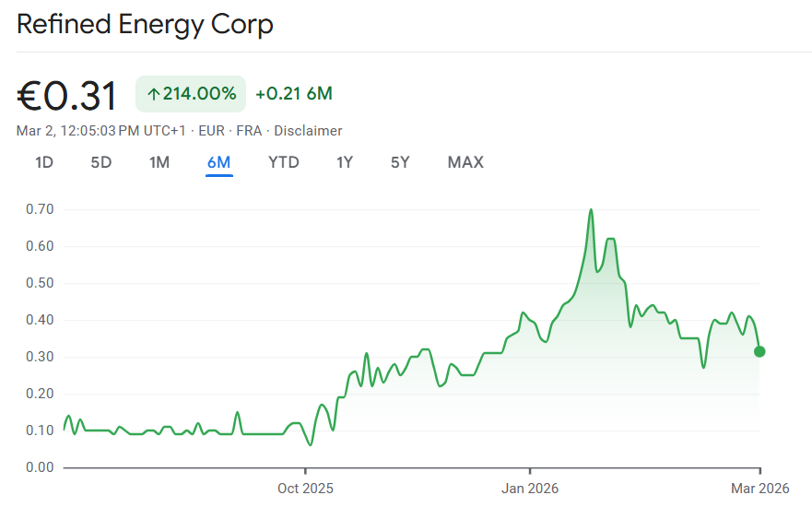Click the Refined Energy Corp title

coord(145,25)
